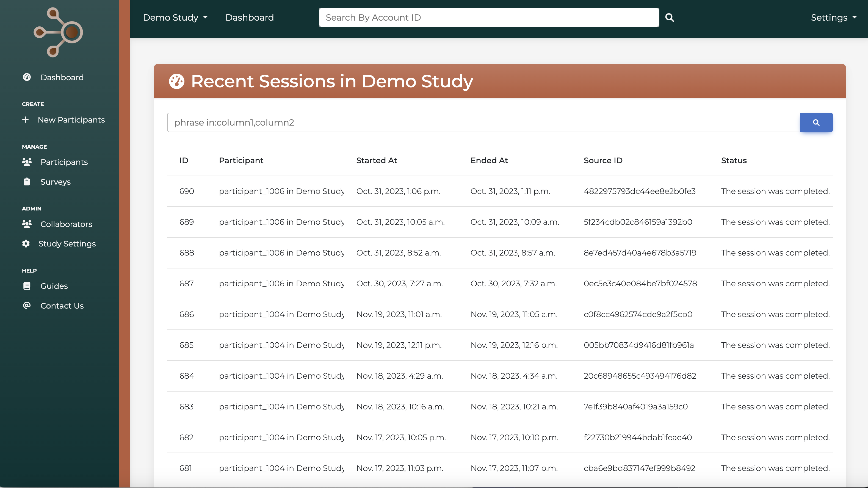Click source ID c0f8cc4962574cde9a2f5cb0
Image resolution: width=868 pixels, height=488 pixels.
(x=638, y=314)
